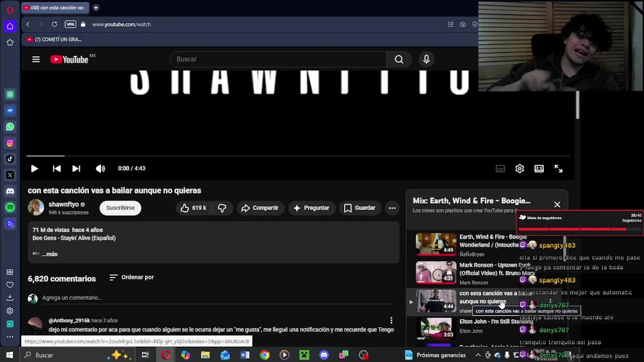Select the current 4:44 mix video thumbnail
This screenshot has height=362, width=644.
(x=436, y=301)
